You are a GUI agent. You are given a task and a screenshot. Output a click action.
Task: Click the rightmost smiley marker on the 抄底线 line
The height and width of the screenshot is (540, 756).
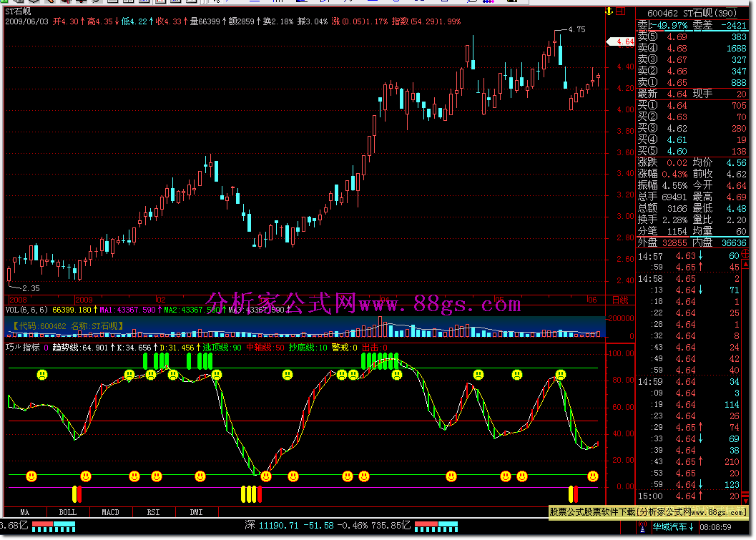(x=592, y=476)
